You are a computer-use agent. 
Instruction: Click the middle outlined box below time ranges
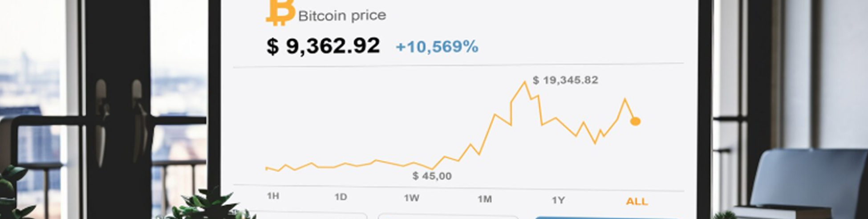click(447, 217)
